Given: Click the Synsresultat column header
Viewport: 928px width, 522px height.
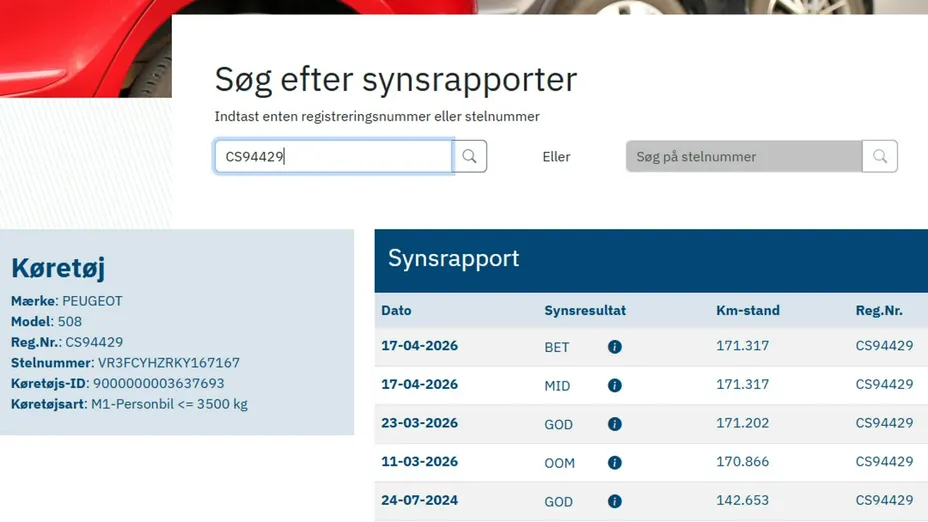Looking at the screenshot, I should 585,310.
